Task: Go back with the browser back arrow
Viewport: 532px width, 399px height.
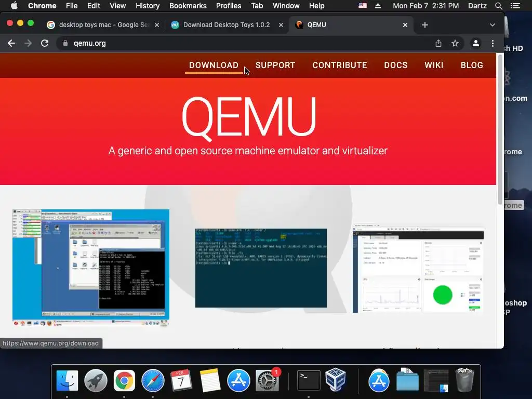Action: click(11, 43)
